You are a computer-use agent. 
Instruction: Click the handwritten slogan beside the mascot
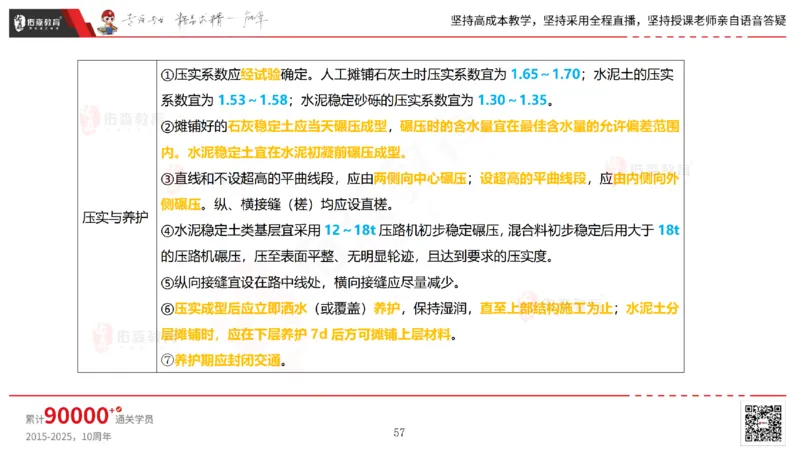[x=194, y=20]
